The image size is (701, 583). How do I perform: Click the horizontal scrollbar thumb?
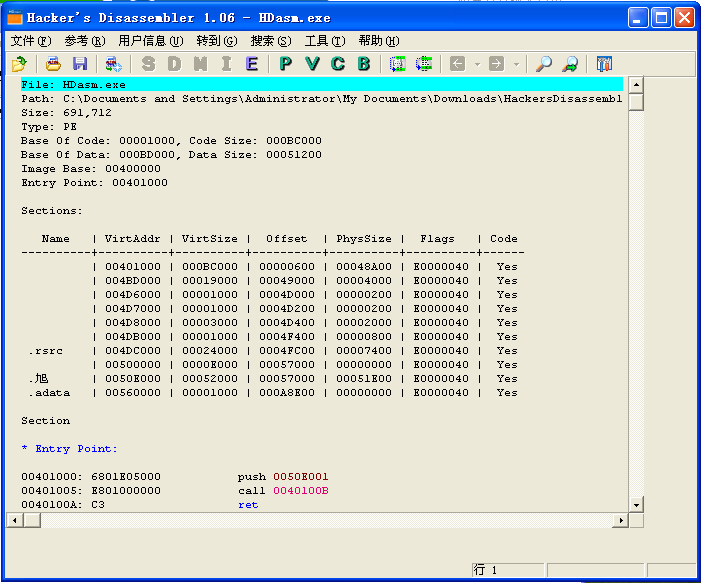coord(32,520)
